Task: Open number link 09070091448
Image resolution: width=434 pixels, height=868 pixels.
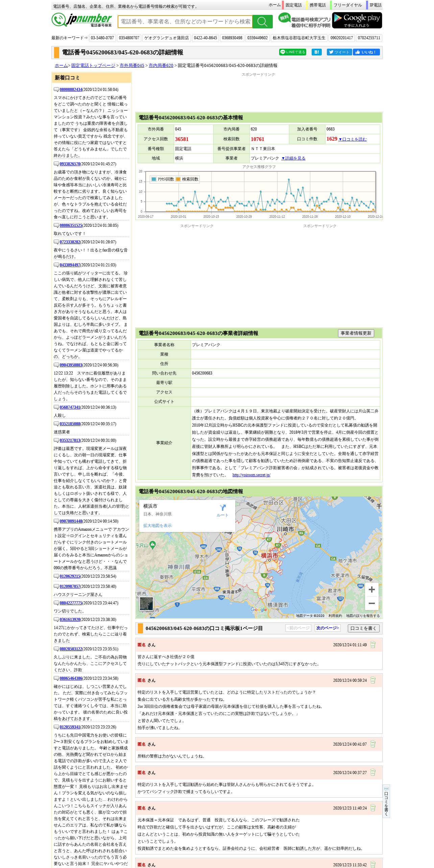Action: coord(71,521)
